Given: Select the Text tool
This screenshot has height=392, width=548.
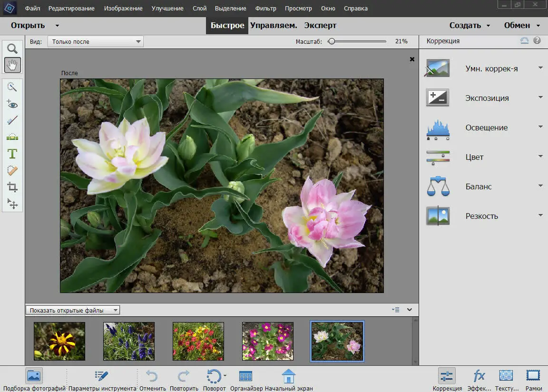Looking at the screenshot, I should [12, 154].
